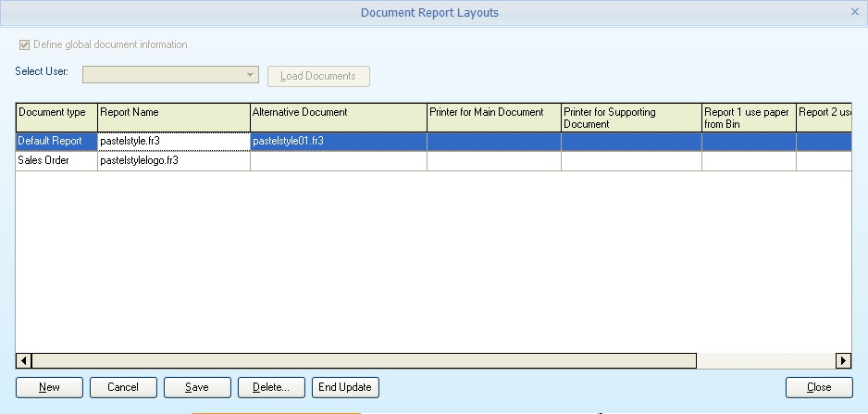Click the Load Documents button
Screen dimensions: 868x414
tap(318, 76)
